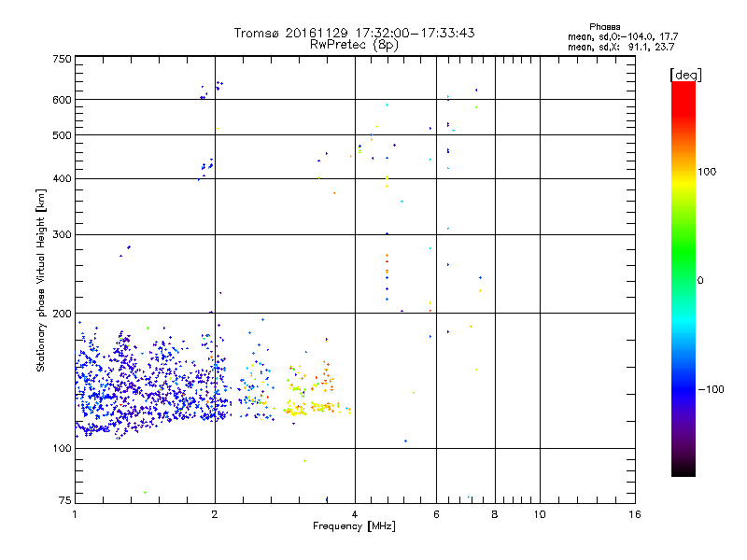This screenshot has width=747, height=560.
Task: Click the '[deg]' colorbar unit label
Action: tap(685, 75)
